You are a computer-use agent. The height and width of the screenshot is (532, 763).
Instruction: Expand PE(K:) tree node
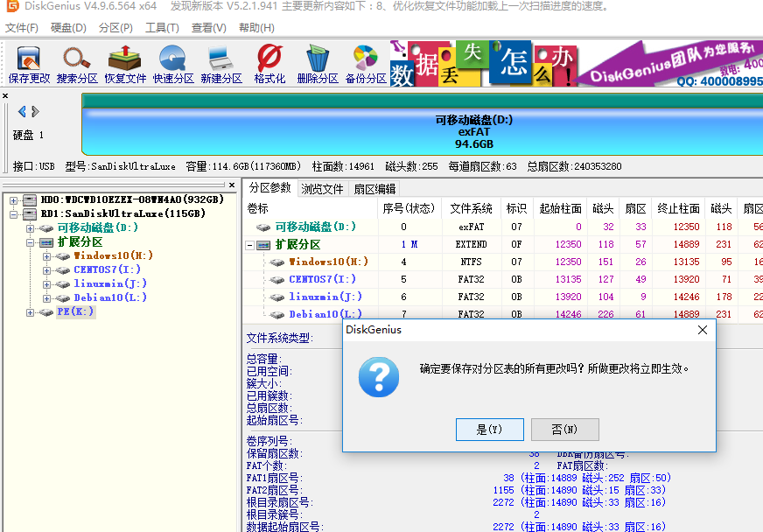click(30, 312)
